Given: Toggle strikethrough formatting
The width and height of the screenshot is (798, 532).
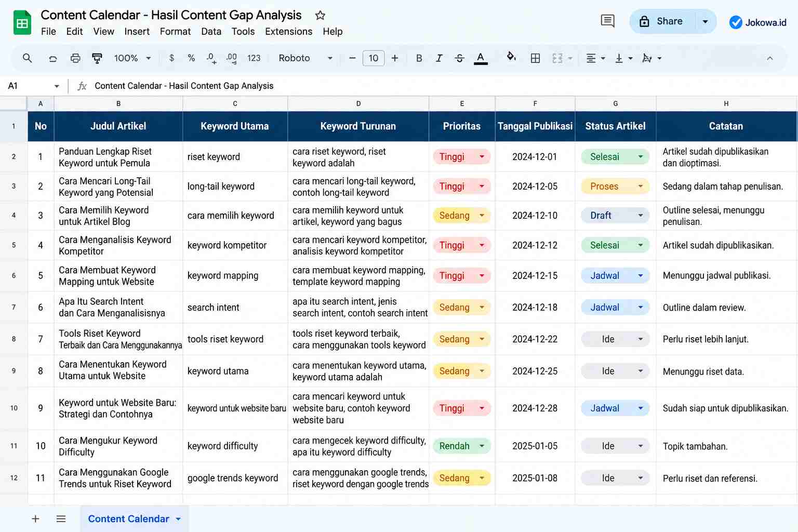Looking at the screenshot, I should [x=459, y=58].
